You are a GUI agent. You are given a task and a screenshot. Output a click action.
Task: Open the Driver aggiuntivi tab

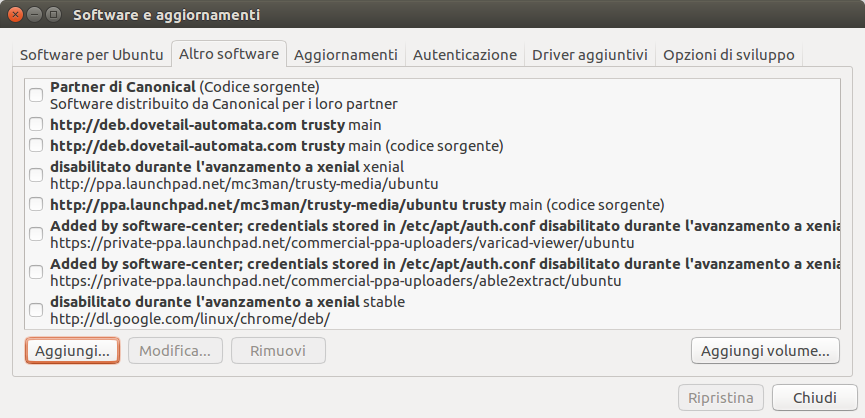pyautogui.click(x=590, y=55)
